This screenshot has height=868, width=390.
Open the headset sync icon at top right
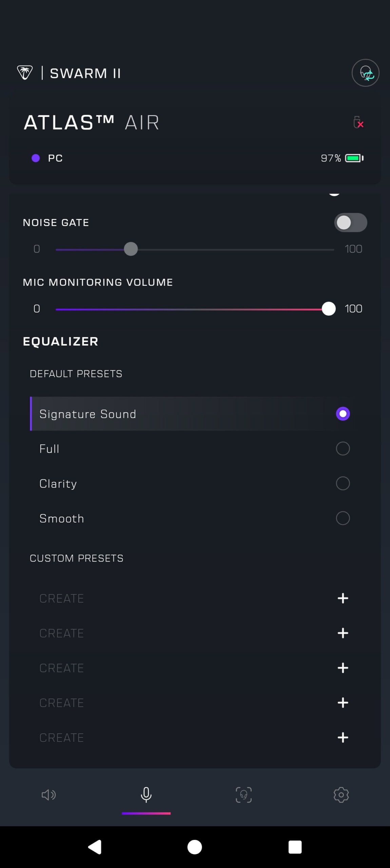click(365, 73)
